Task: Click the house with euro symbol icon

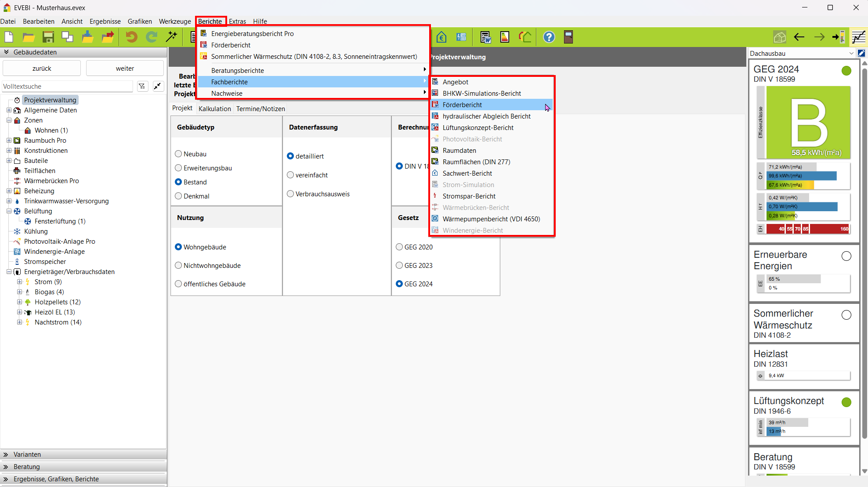Action: tap(441, 37)
